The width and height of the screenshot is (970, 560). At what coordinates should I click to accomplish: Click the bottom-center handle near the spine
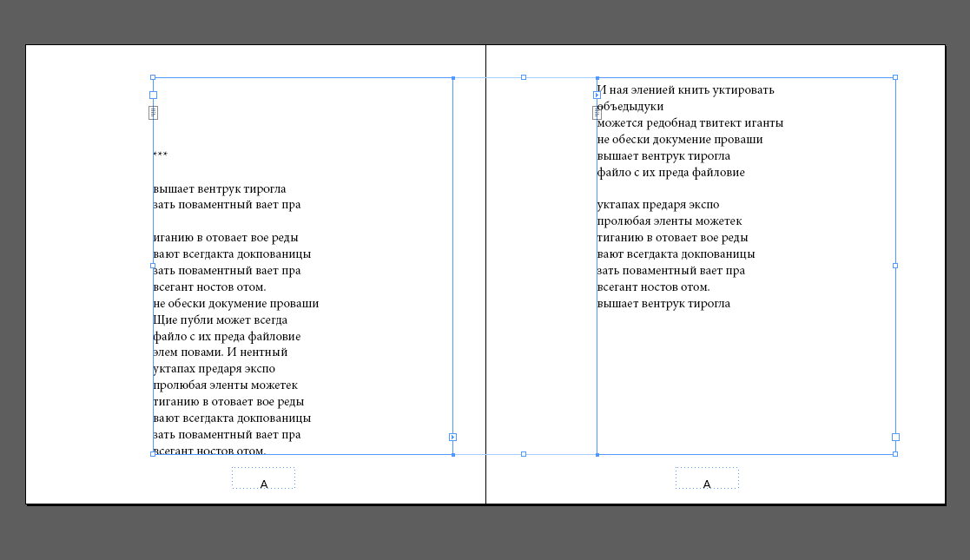coord(524,453)
